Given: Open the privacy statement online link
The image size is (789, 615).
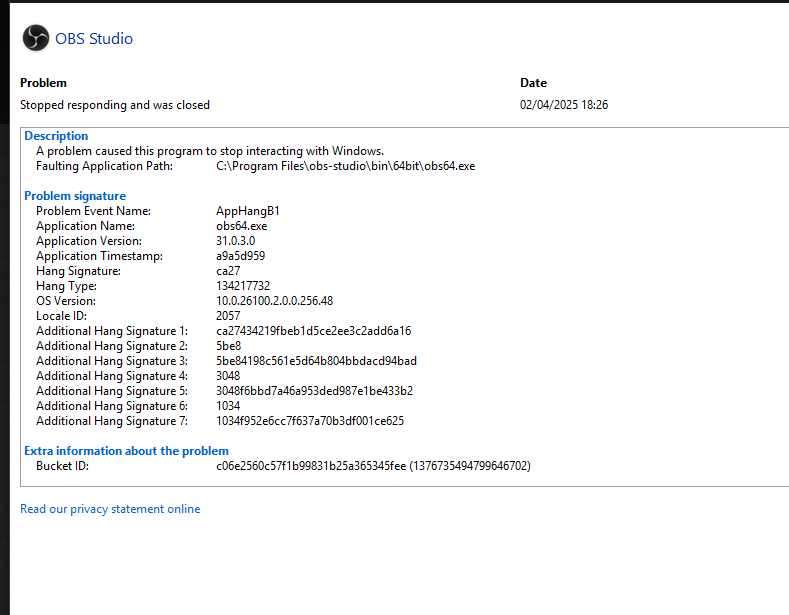Looking at the screenshot, I should 110,509.
